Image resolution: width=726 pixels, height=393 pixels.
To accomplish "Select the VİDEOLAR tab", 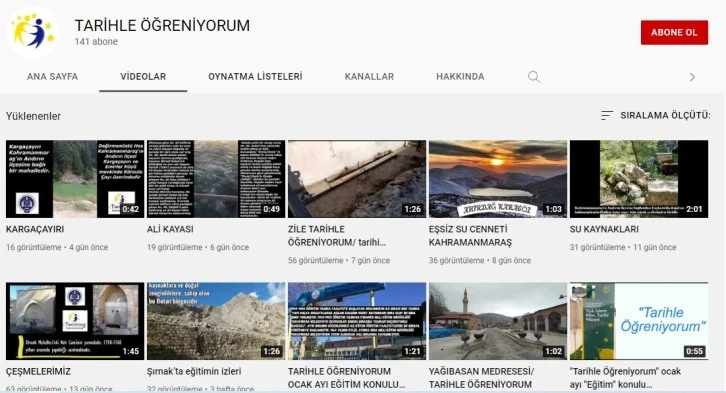I will [x=143, y=76].
